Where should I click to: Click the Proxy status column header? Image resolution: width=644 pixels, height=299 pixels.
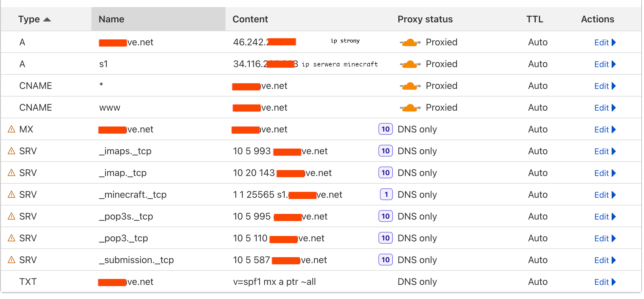tap(425, 19)
